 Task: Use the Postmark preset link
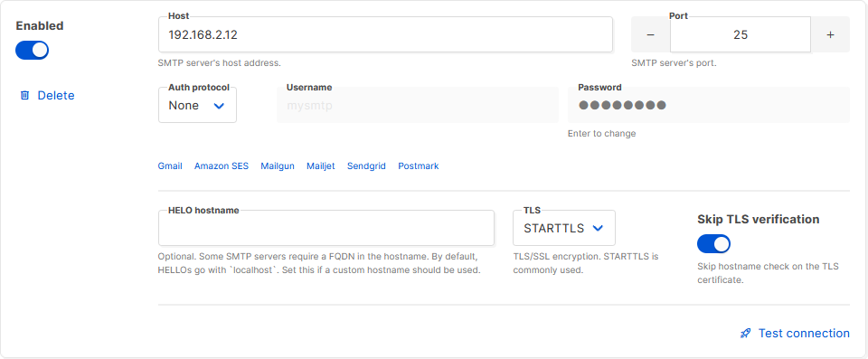419,166
